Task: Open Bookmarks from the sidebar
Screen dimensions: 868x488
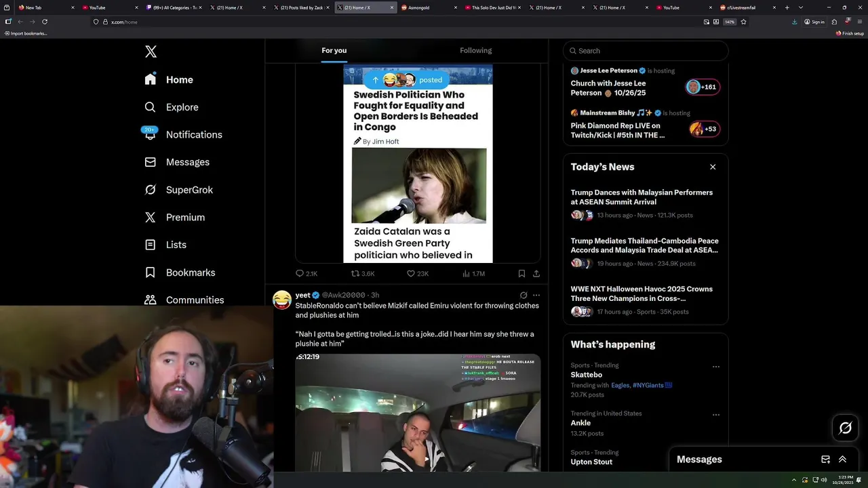Action: click(180, 272)
